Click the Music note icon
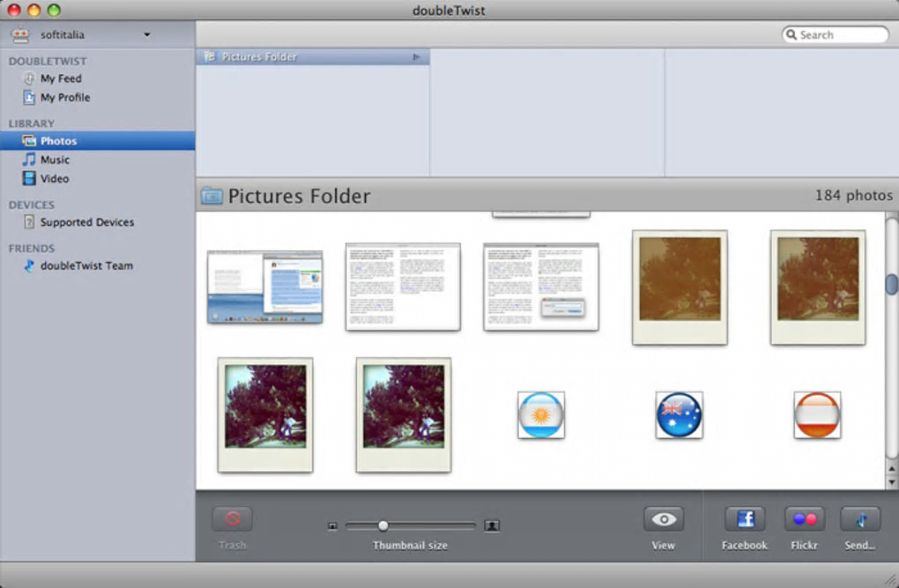 (29, 160)
